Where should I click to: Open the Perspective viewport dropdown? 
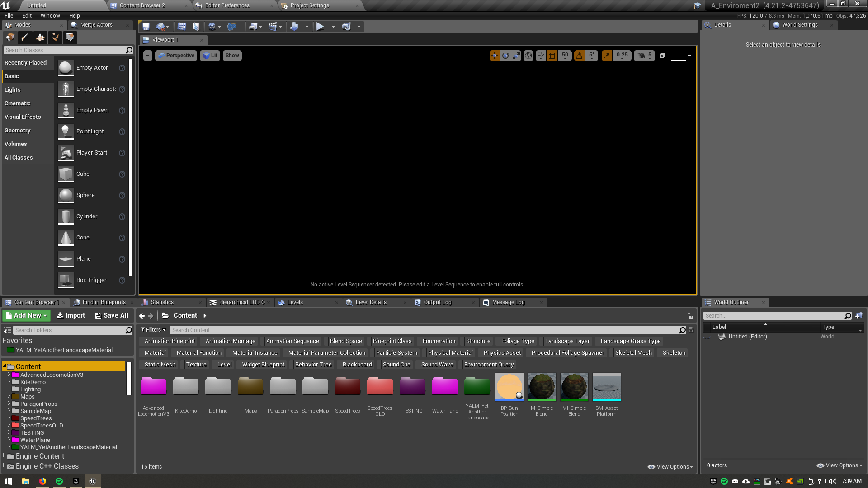176,56
